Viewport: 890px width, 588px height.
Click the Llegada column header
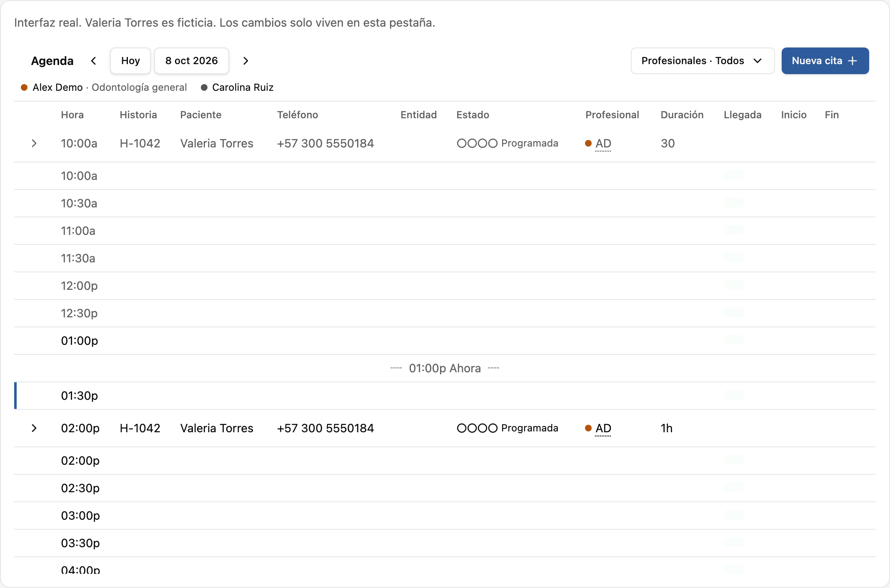point(742,115)
